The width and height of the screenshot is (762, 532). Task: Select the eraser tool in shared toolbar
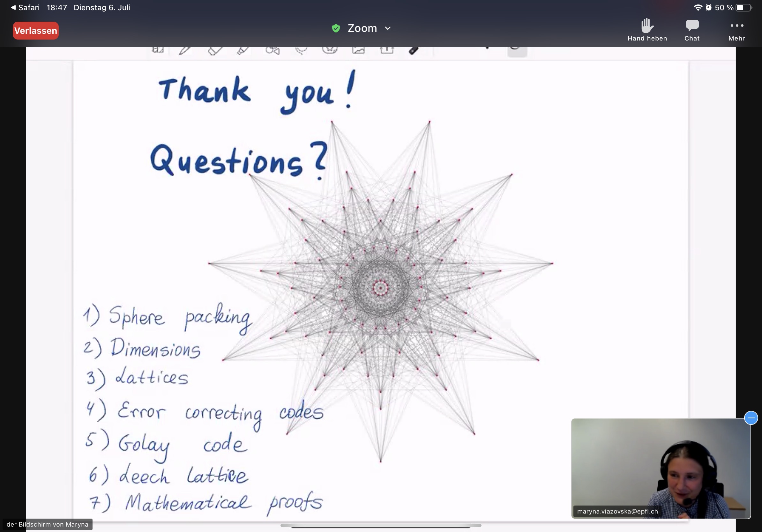tap(215, 50)
